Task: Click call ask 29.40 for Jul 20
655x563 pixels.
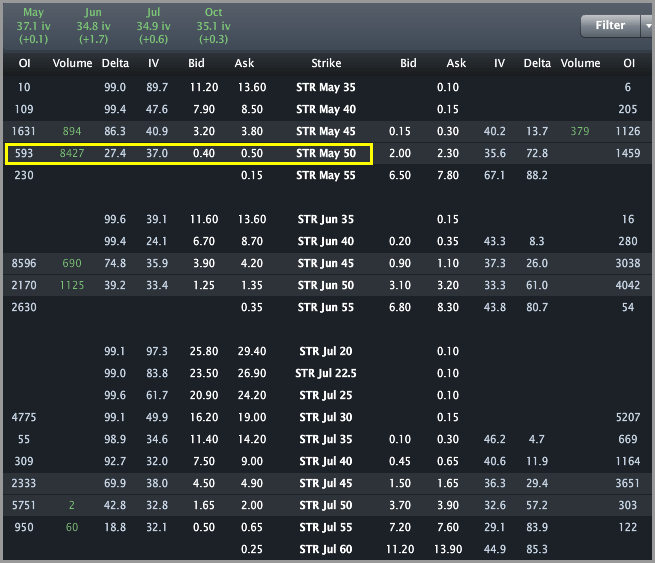Action: click(x=252, y=351)
